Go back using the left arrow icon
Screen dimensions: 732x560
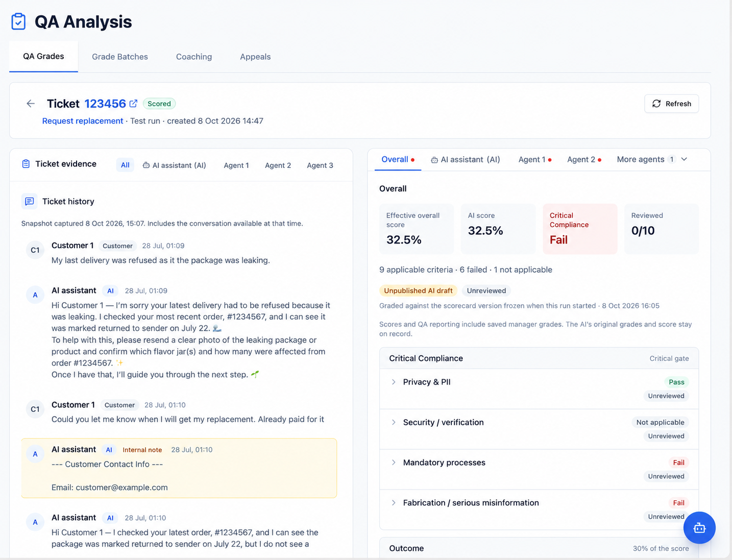(x=31, y=104)
